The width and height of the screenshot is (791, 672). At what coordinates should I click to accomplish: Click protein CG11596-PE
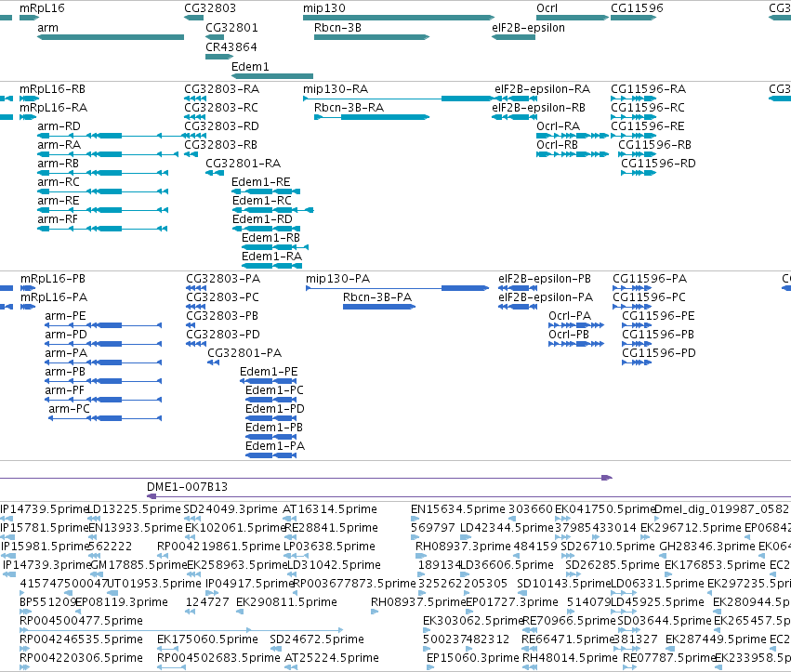(637, 325)
